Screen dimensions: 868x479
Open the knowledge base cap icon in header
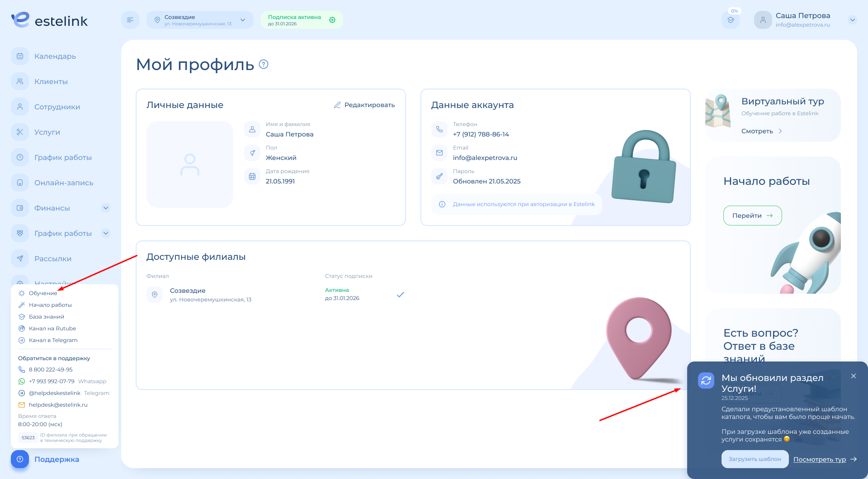point(731,20)
